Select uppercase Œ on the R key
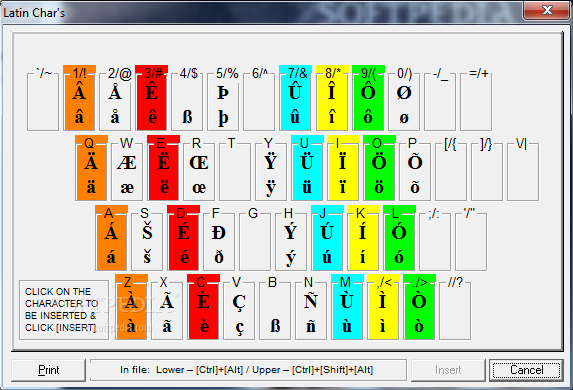Image resolution: width=573 pixels, height=390 pixels. [x=199, y=163]
